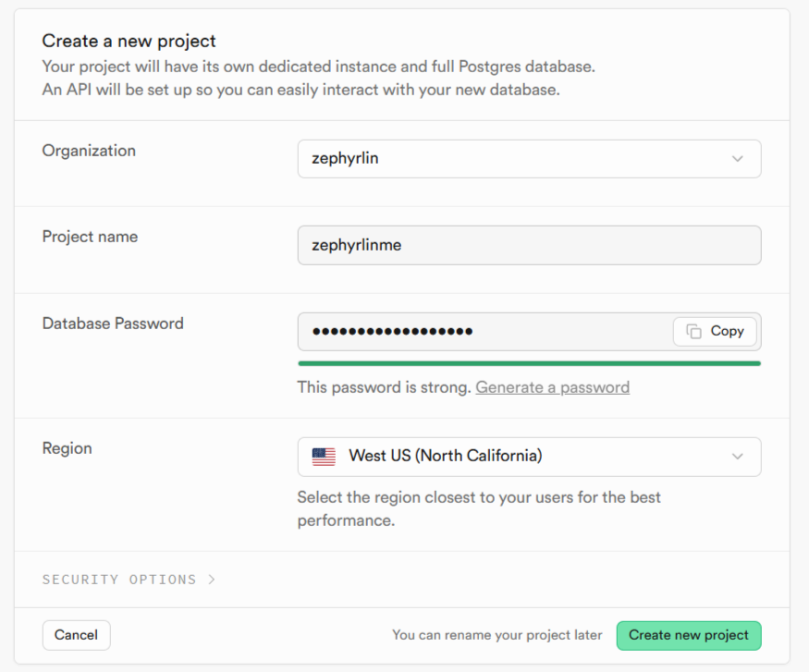Image resolution: width=809 pixels, height=672 pixels.
Task: Click the chevron arrow in the Organization selector
Action: coord(737,159)
